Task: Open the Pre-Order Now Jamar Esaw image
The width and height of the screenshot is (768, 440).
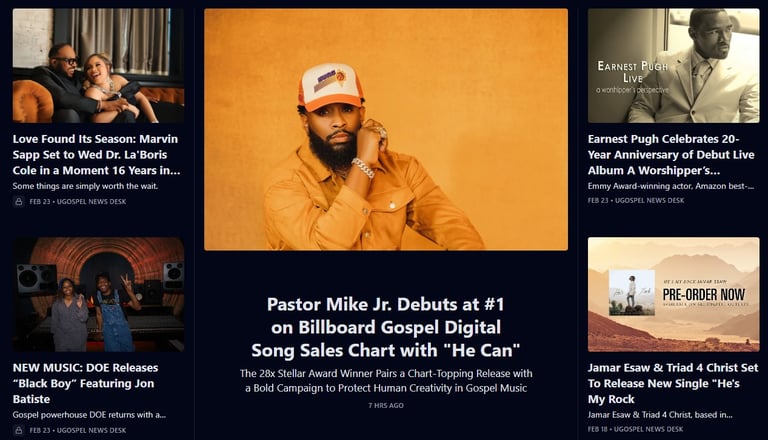Action: [673, 294]
